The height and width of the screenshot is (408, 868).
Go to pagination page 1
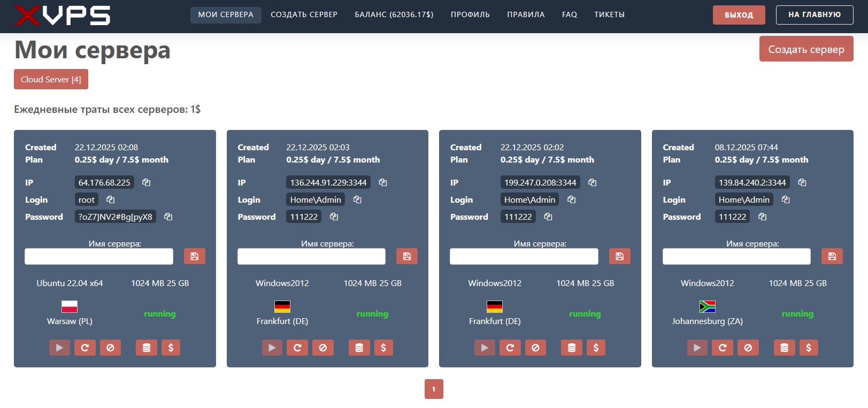(x=434, y=389)
